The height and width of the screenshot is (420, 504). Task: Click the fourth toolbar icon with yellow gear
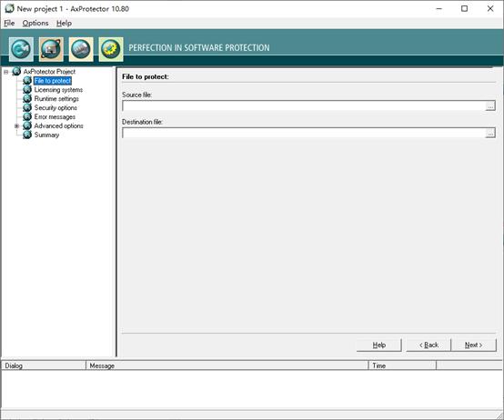point(111,49)
